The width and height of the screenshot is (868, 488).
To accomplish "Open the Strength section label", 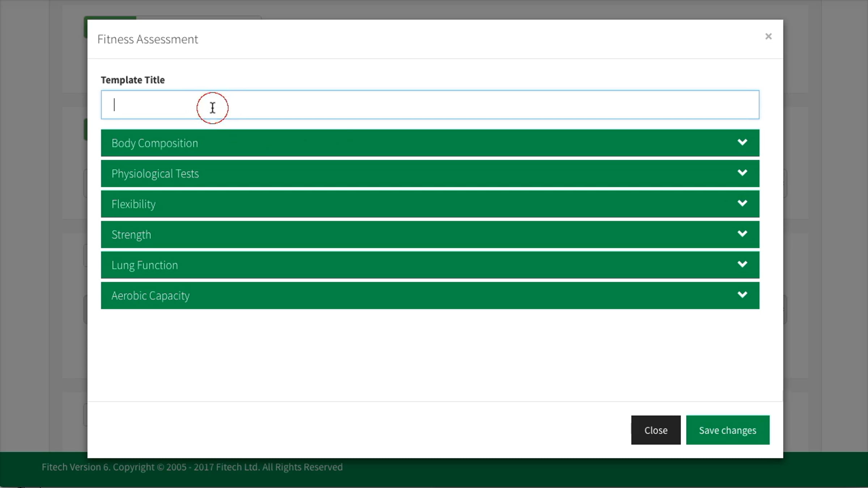I will [131, 235].
